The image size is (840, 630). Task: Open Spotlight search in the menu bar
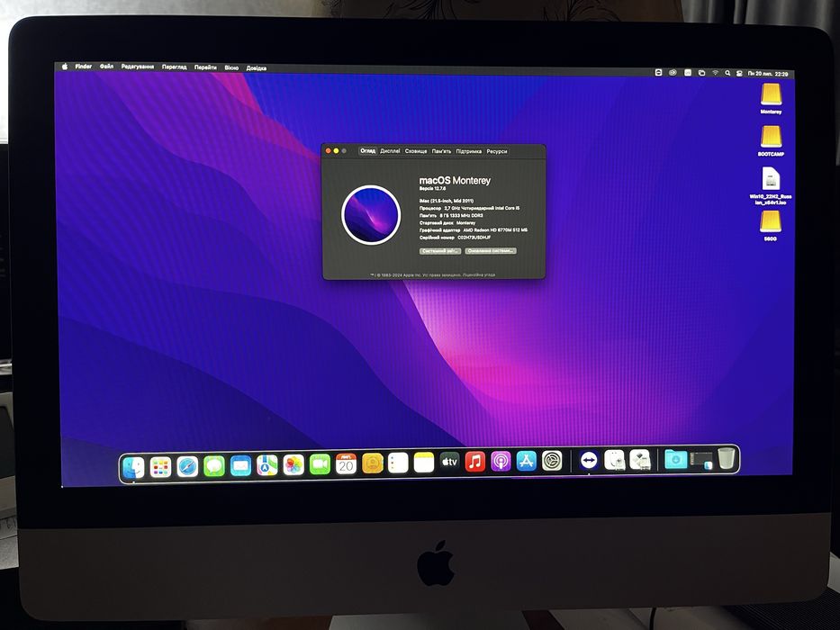pos(727,73)
